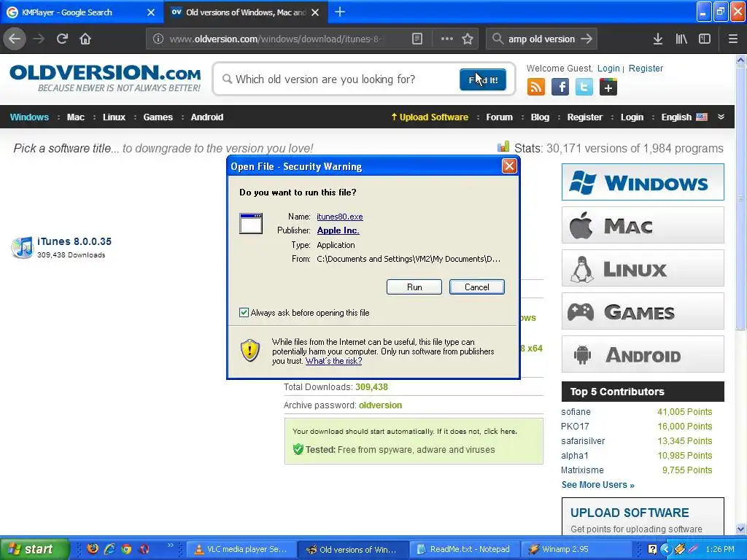Image resolution: width=747 pixels, height=560 pixels.
Task: Click the browser address bar URL
Action: coord(276,39)
